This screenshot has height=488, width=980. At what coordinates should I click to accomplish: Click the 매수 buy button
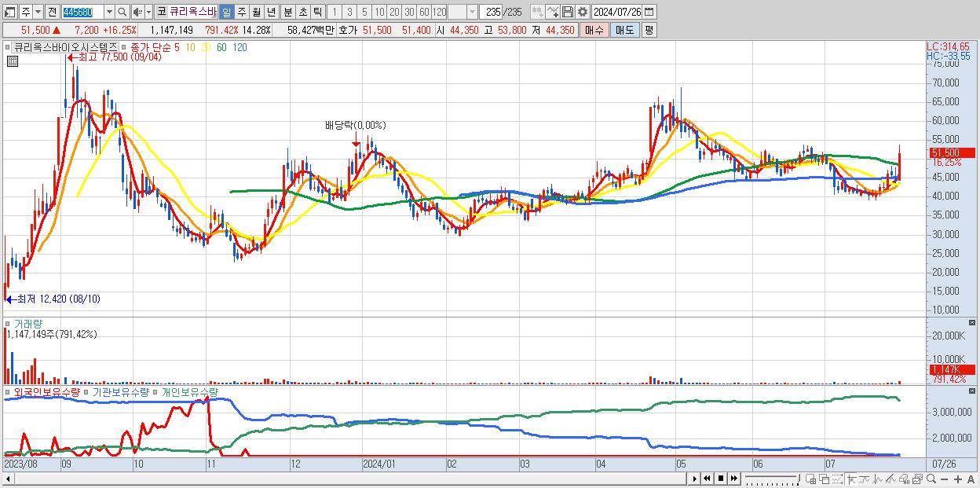(594, 30)
